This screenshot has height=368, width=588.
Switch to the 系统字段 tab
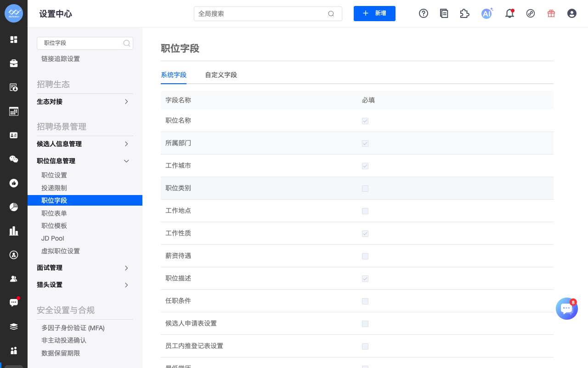174,75
